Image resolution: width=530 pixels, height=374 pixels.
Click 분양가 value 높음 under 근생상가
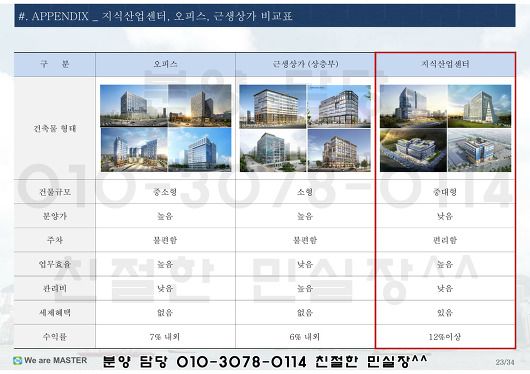tap(305, 216)
